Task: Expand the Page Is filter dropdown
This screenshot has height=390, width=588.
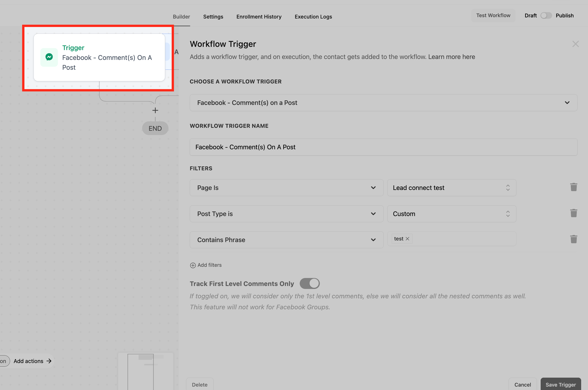Action: 286,188
